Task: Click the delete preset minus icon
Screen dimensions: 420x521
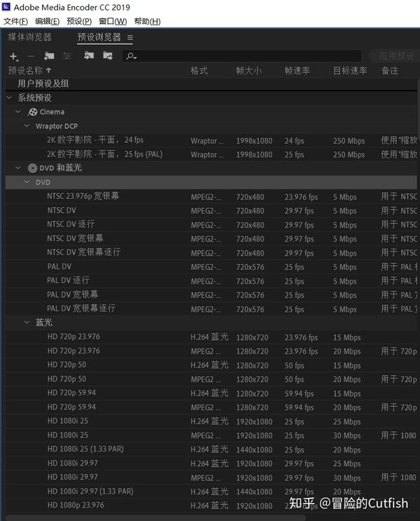Action: pyautogui.click(x=31, y=56)
